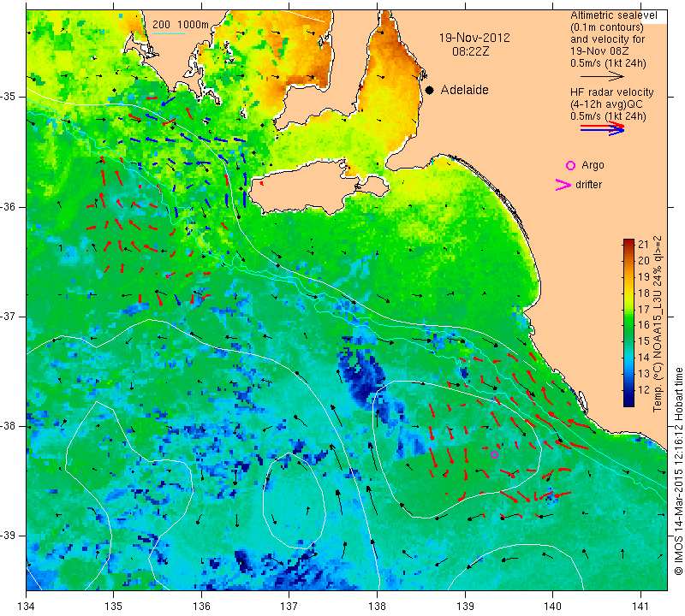
Task: Click the black altimetric velocity scale arrow
Action: [602, 76]
